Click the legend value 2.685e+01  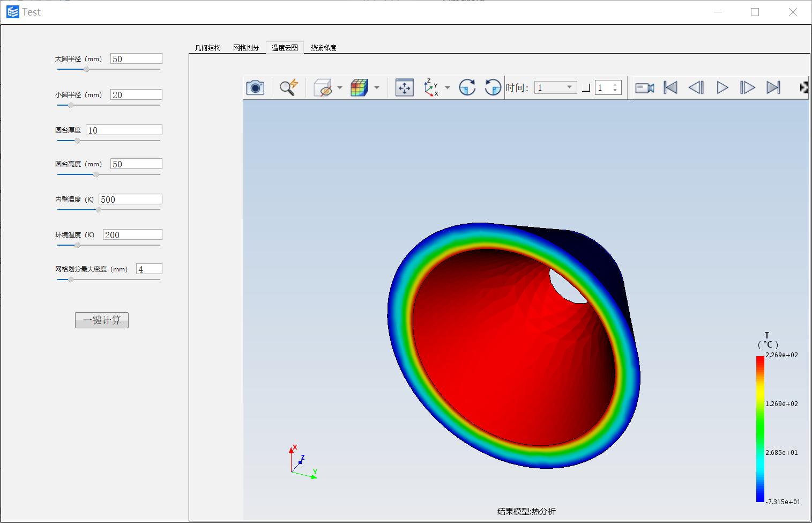coord(781,453)
